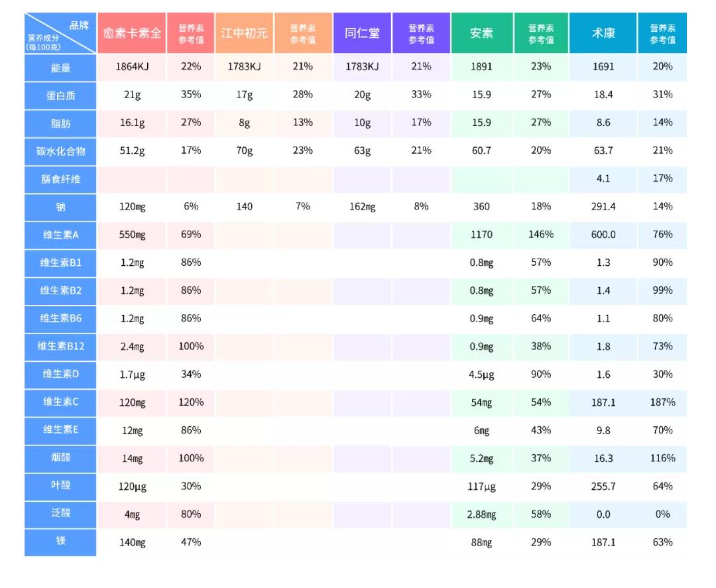Click the purple 同仁堂 brand header
The height and width of the screenshot is (588, 716).
pos(362,33)
